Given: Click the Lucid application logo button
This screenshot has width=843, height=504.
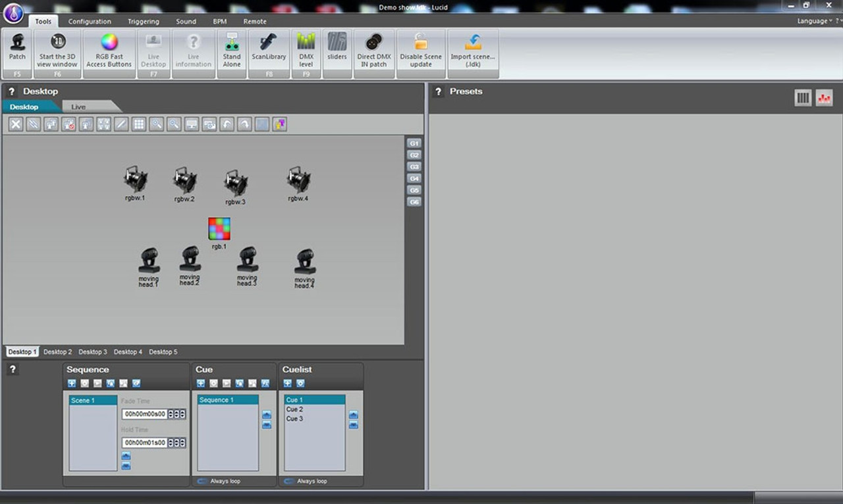Looking at the screenshot, I should coord(13,13).
